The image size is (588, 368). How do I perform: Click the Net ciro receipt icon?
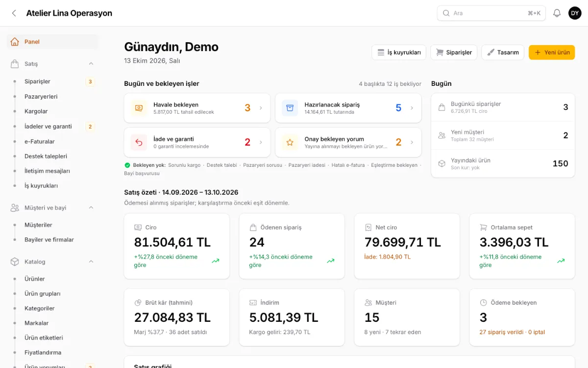[x=368, y=228]
